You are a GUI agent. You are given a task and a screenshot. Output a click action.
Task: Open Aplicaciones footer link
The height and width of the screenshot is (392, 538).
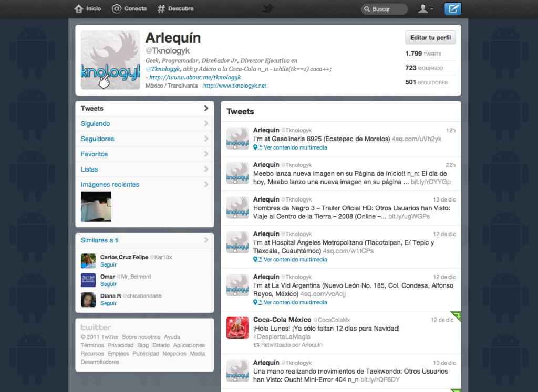click(189, 345)
